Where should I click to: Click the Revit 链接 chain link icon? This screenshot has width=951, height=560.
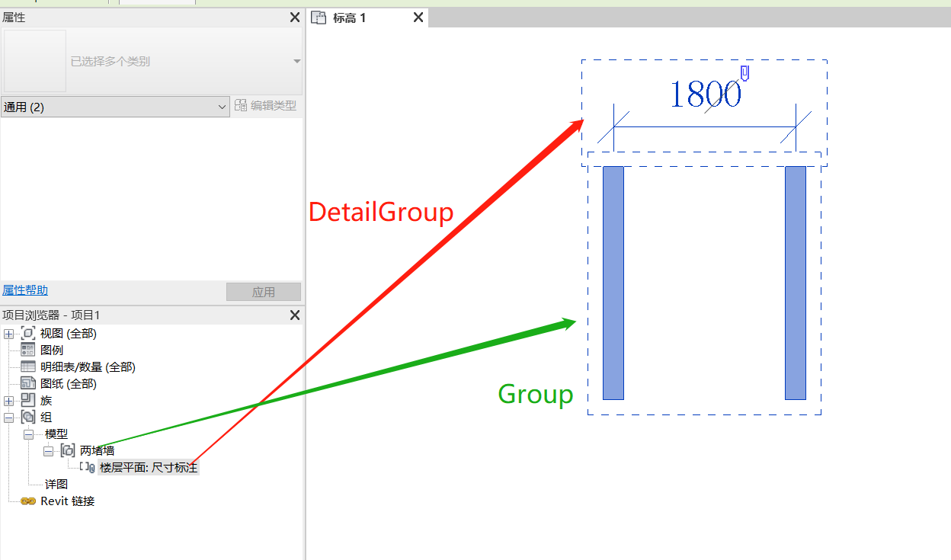(28, 501)
